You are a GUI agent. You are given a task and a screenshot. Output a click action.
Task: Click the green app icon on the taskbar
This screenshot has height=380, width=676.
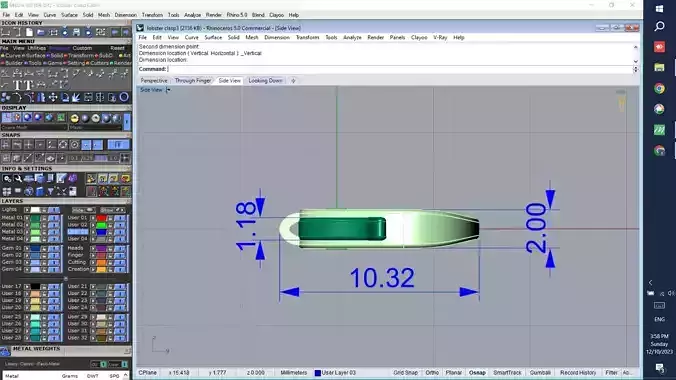659,129
